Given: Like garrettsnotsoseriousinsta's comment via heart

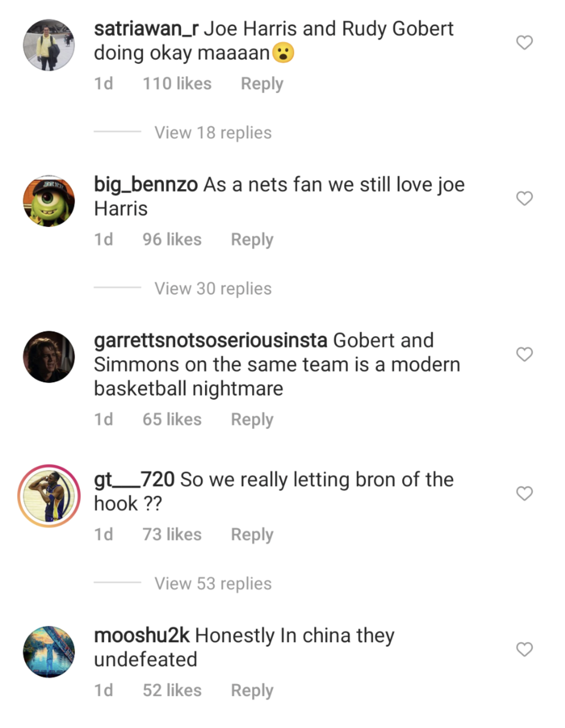Looking at the screenshot, I should click(x=524, y=354).
